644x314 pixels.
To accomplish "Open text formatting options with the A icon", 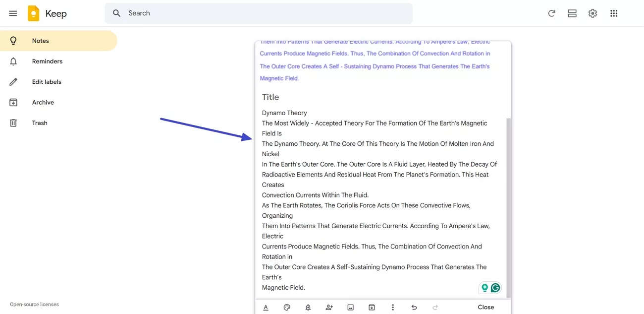I will tap(266, 307).
